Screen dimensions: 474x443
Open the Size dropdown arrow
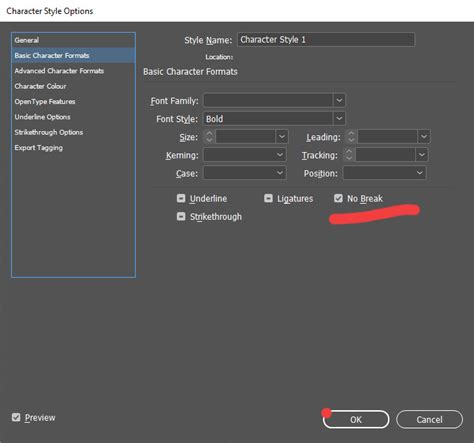click(282, 137)
